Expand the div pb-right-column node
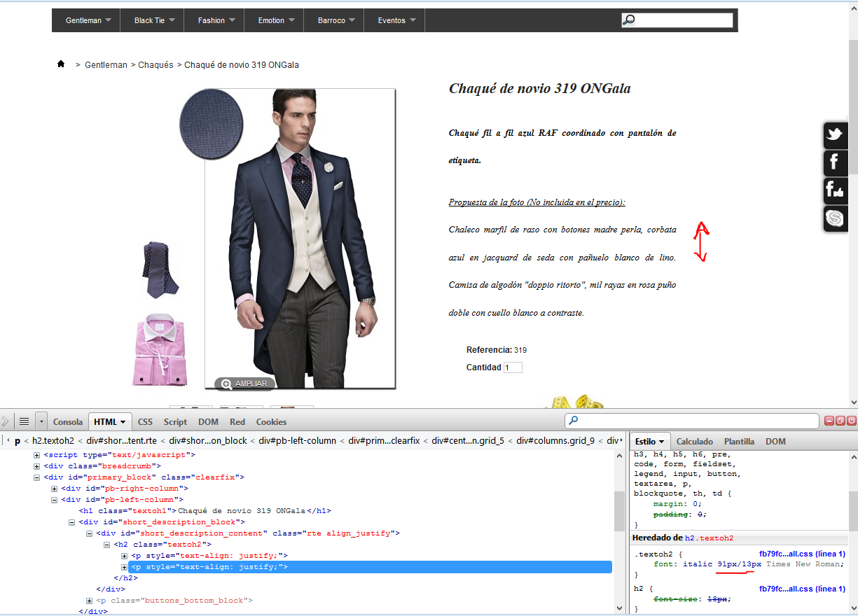858x616 pixels. click(55, 489)
